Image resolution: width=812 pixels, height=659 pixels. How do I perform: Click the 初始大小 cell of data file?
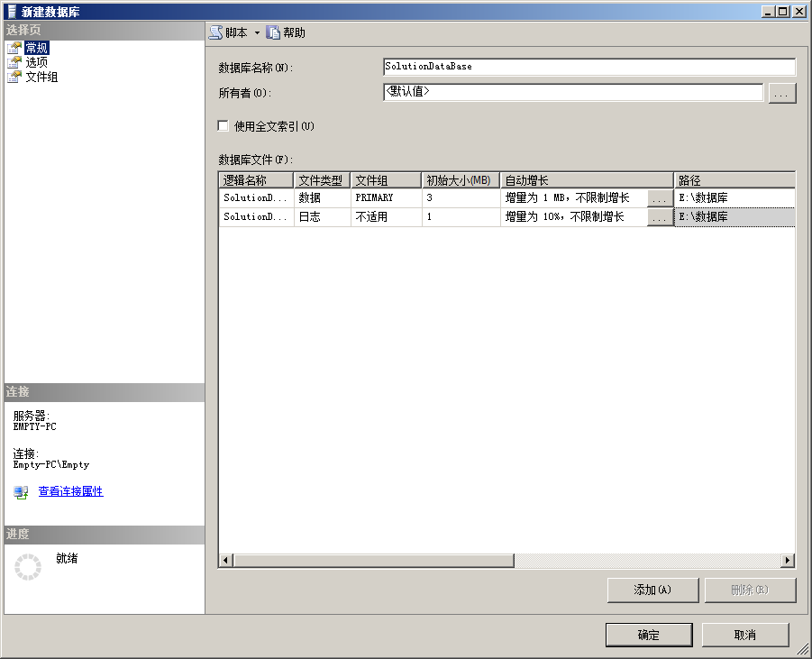point(460,197)
